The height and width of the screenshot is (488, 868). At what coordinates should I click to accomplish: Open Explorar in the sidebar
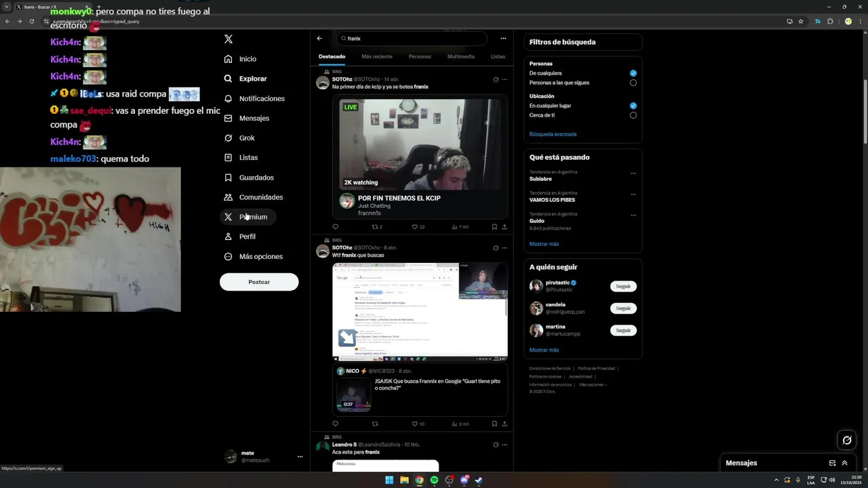(x=245, y=79)
